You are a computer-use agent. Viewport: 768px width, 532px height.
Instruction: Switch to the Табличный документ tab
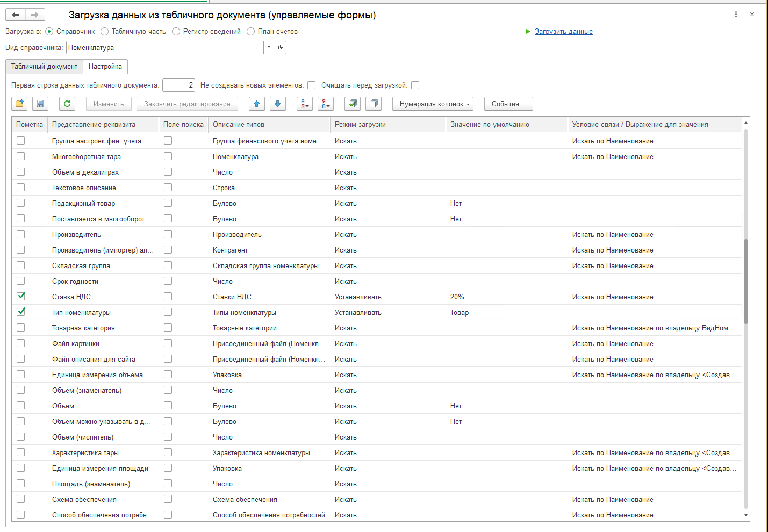point(44,66)
